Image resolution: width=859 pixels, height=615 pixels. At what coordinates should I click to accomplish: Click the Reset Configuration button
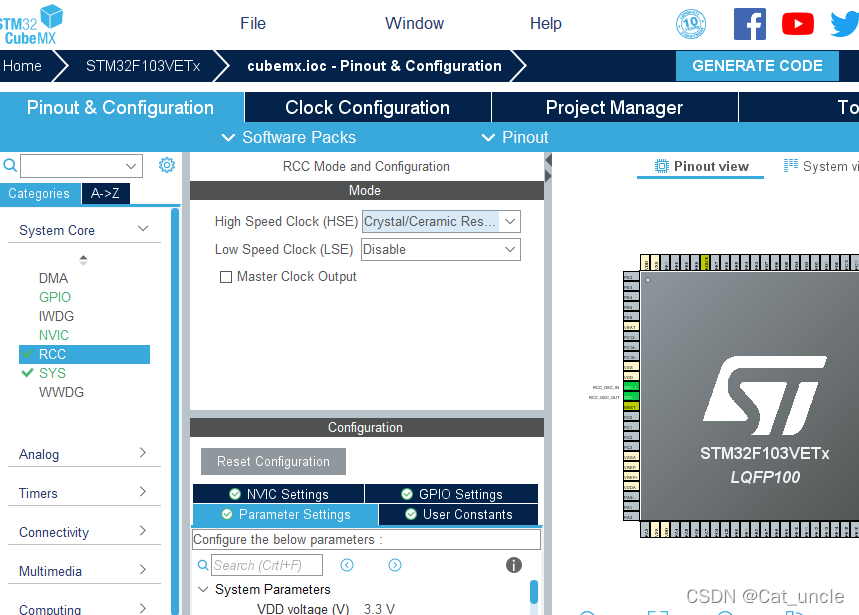tap(273, 461)
